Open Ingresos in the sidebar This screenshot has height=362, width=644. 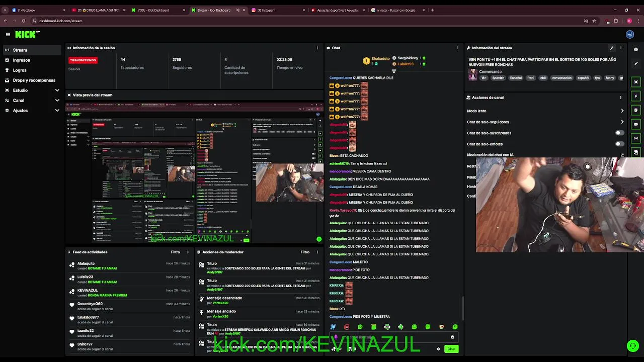[x=32, y=60]
